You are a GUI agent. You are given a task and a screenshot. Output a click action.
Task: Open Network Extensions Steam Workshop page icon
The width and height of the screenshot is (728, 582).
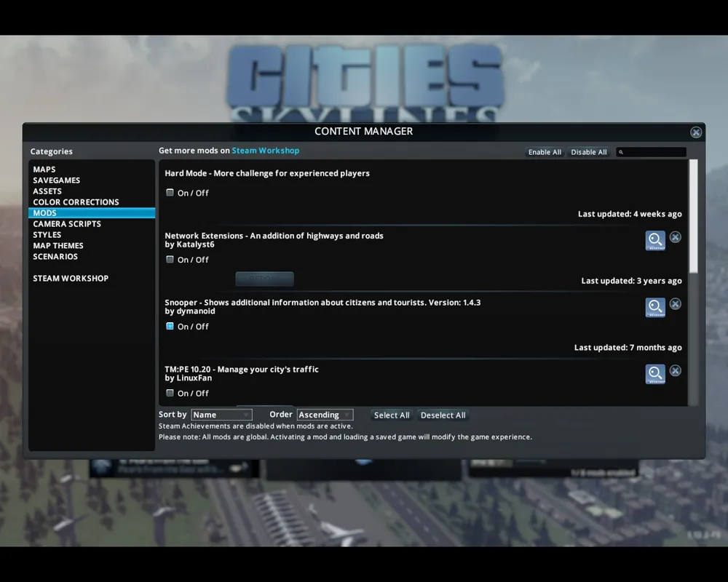pos(655,240)
